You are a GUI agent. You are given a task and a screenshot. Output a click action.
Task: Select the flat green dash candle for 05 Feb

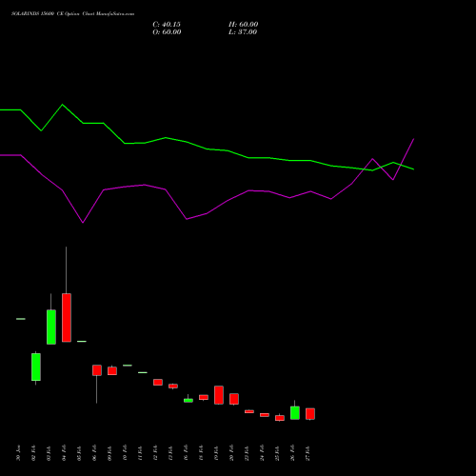click(x=82, y=341)
